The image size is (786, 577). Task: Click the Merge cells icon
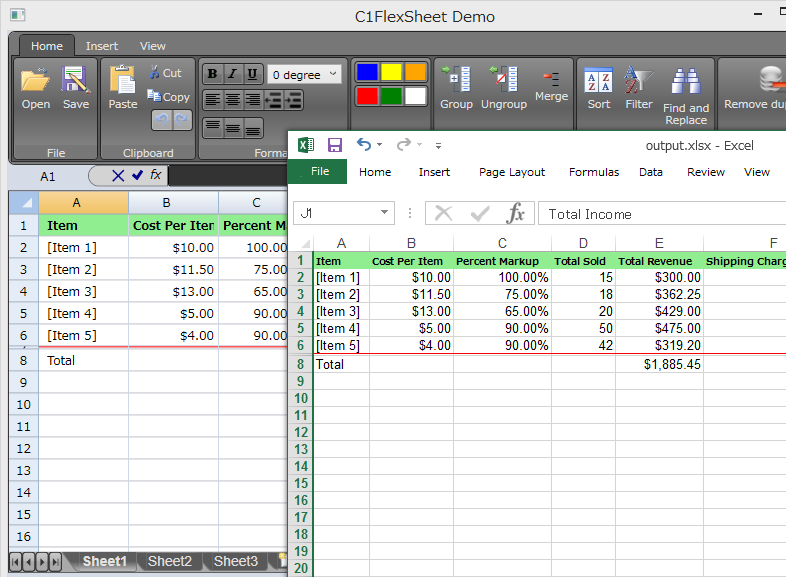pos(551,78)
